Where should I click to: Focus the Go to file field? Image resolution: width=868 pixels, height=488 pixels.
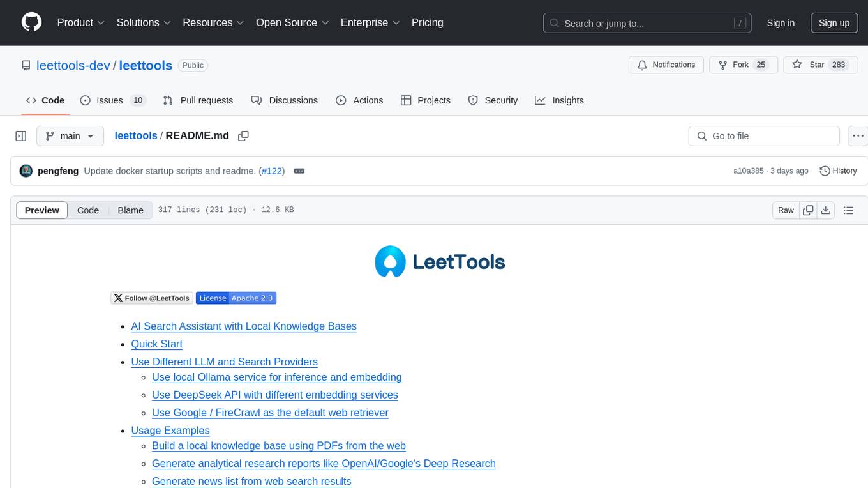[764, 136]
